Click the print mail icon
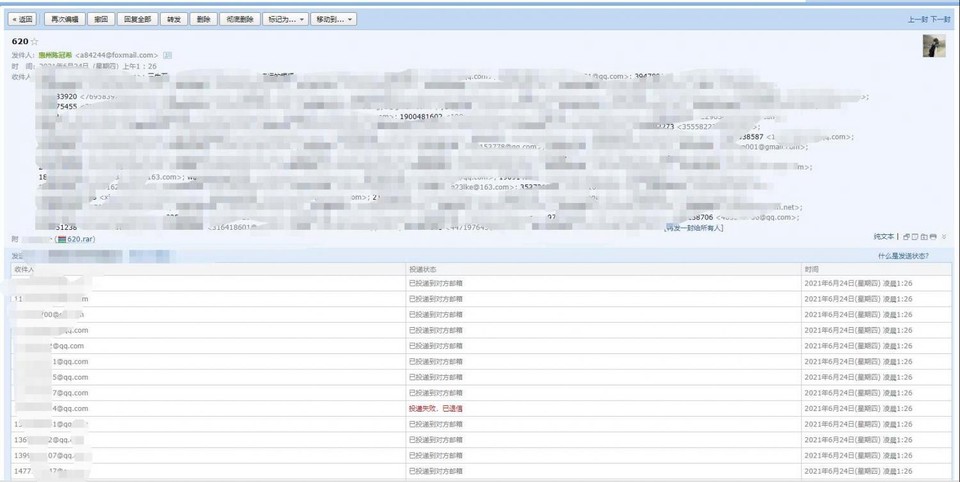The width and height of the screenshot is (960, 482). (933, 237)
